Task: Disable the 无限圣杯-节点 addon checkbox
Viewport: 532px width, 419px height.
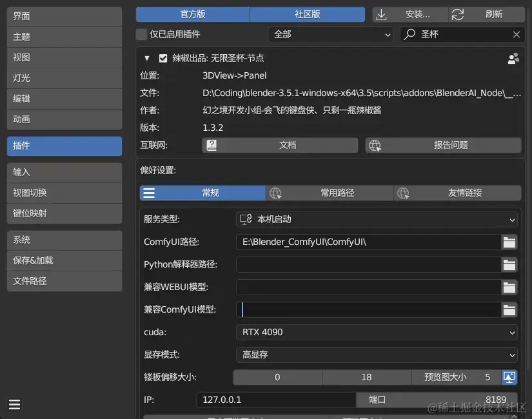Action: [163, 59]
